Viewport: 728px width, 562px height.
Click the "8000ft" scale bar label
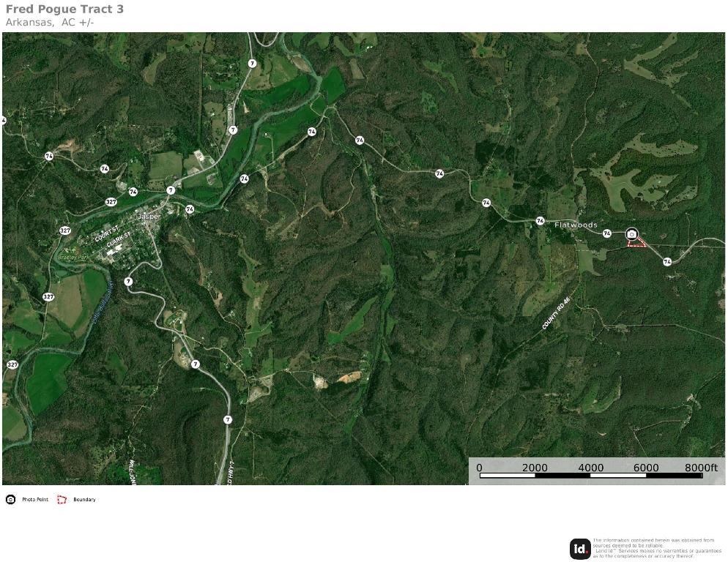701,468
